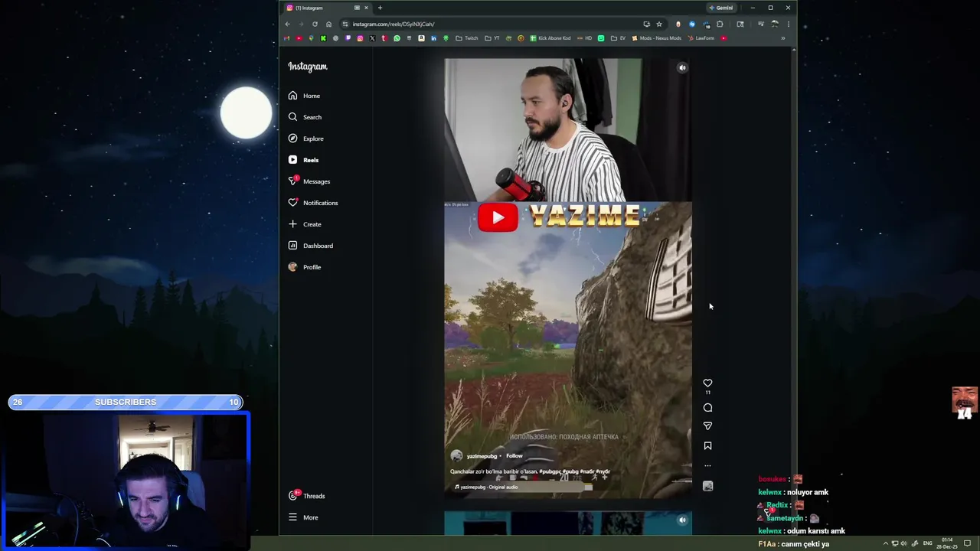Viewport: 980px width, 551px height.
Task: Open the WhatsApp bookmark icon
Action: click(397, 38)
